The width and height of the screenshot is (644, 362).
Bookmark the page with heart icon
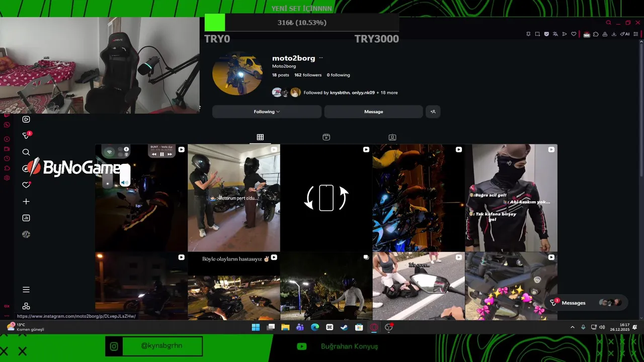click(x=574, y=34)
